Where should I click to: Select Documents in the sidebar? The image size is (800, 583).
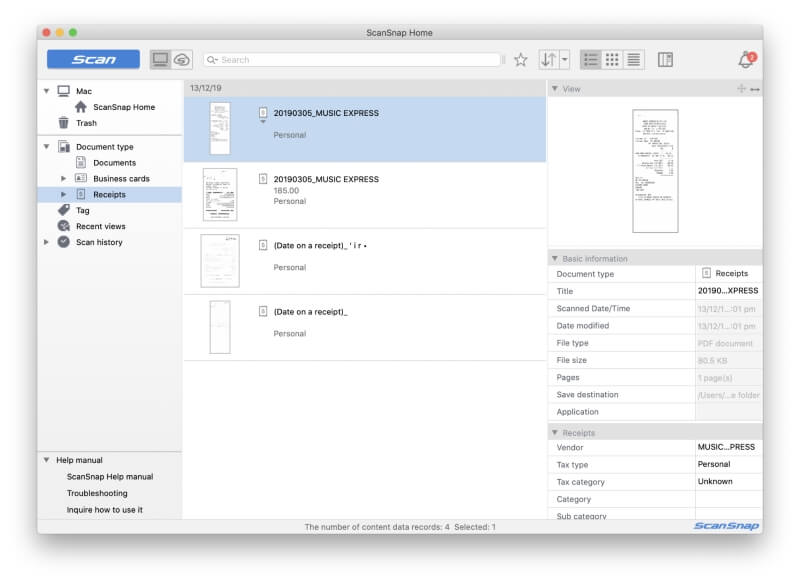(114, 163)
